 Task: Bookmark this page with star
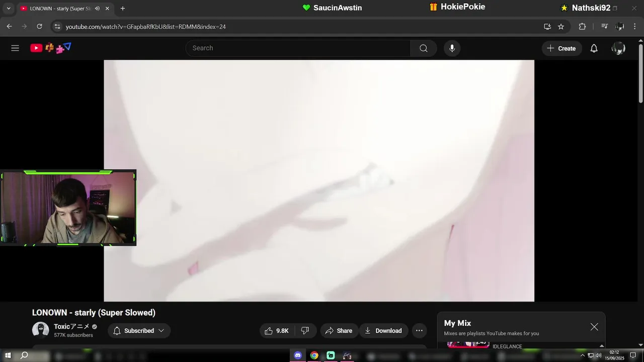click(x=561, y=27)
